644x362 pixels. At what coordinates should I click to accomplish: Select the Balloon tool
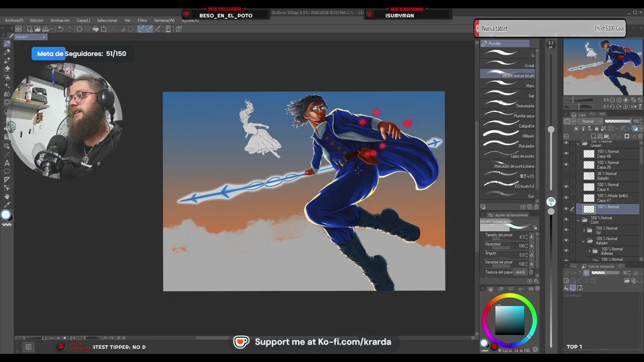click(x=7, y=171)
